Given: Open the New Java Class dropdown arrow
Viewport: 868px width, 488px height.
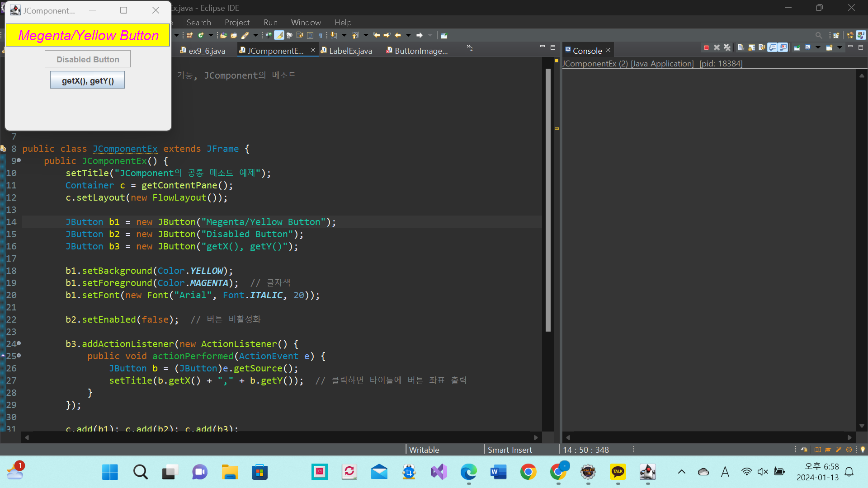Looking at the screenshot, I should 211,35.
